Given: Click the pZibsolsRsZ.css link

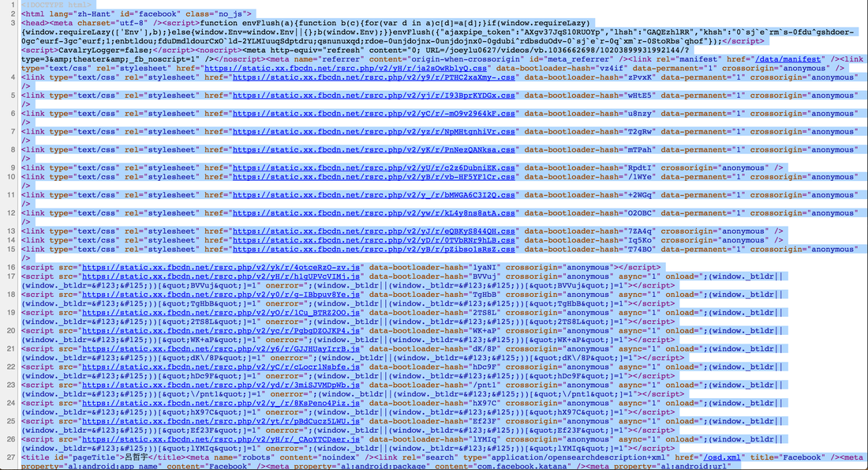Looking at the screenshot, I should [374, 250].
